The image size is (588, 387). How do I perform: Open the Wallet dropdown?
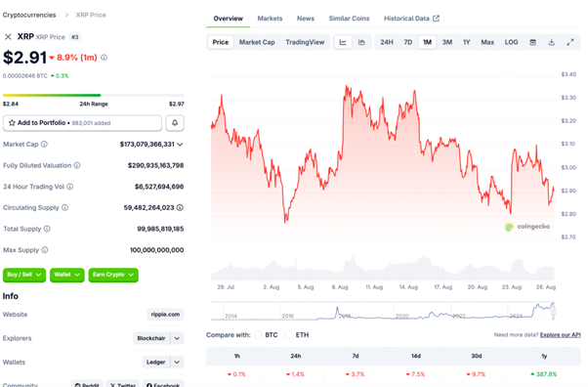[x=67, y=275]
